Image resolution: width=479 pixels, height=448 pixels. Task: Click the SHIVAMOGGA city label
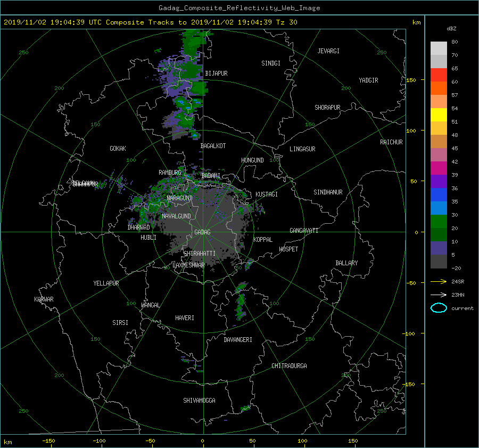(x=199, y=400)
